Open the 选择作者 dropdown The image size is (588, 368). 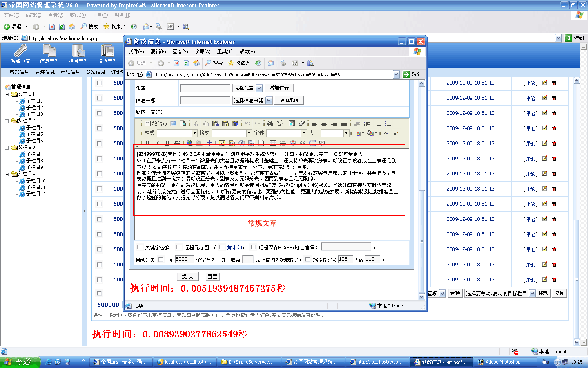(x=247, y=88)
